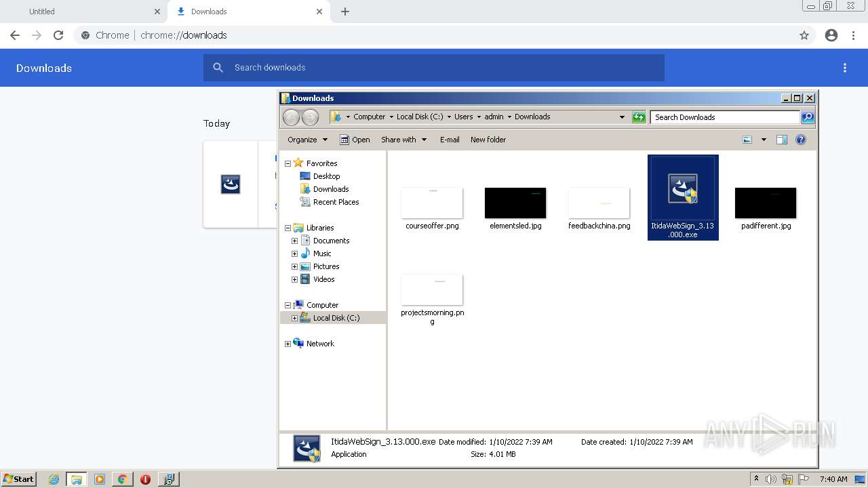Bookmark this page with star icon
Screen dimensions: 868x488
tap(804, 35)
